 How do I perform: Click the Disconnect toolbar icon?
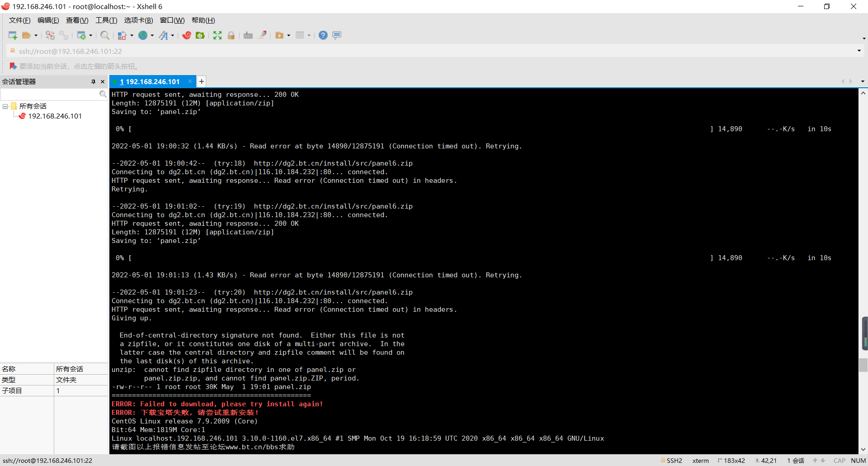coord(50,35)
